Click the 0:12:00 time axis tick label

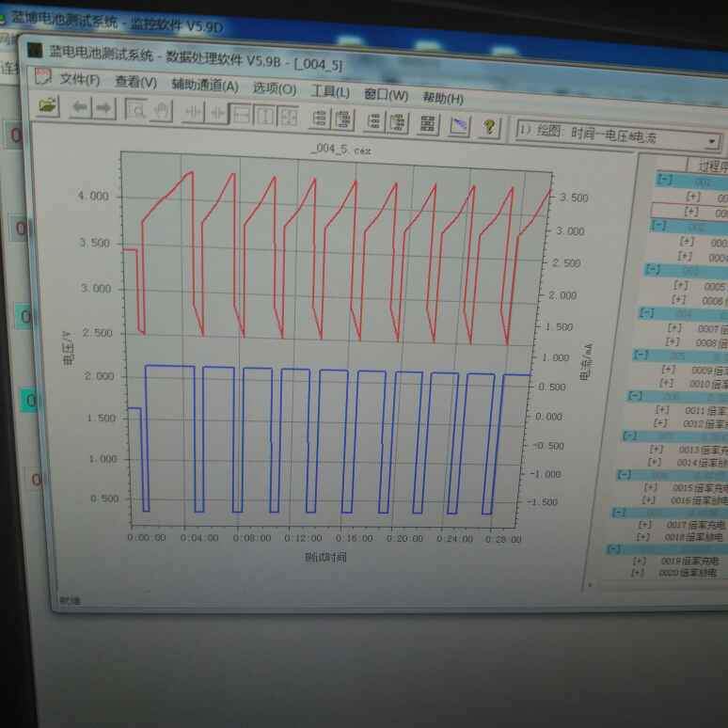pyautogui.click(x=303, y=538)
